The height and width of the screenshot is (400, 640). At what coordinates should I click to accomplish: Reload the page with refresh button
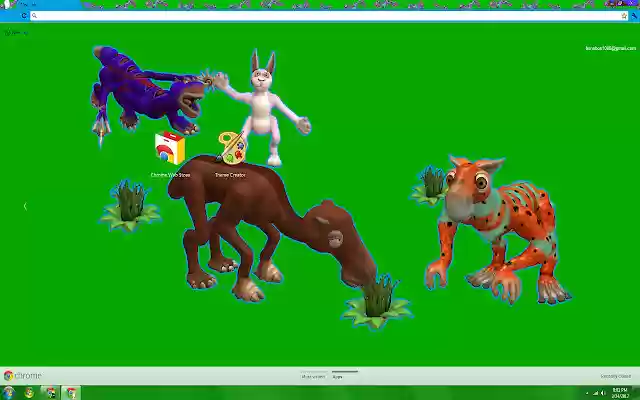[x=24, y=16]
